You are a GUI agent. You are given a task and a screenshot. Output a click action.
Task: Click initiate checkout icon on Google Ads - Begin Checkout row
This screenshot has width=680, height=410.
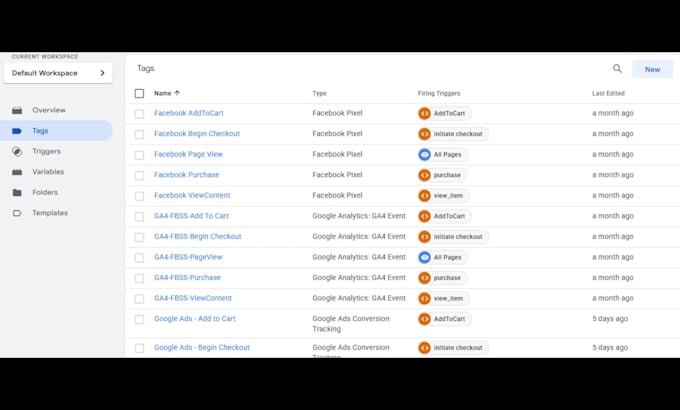click(x=424, y=348)
